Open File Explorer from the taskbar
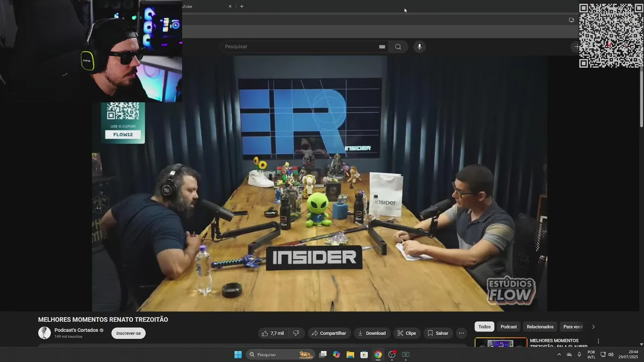644x362 pixels. (x=350, y=354)
